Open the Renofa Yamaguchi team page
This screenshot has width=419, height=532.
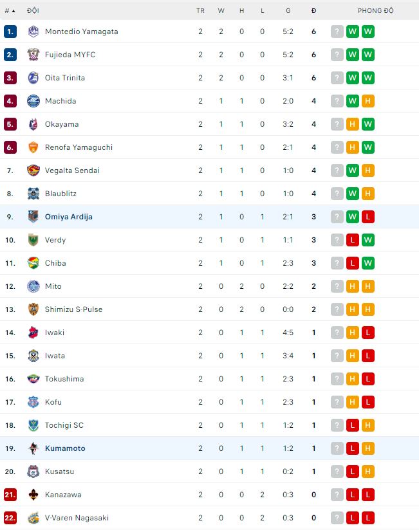coord(79,147)
